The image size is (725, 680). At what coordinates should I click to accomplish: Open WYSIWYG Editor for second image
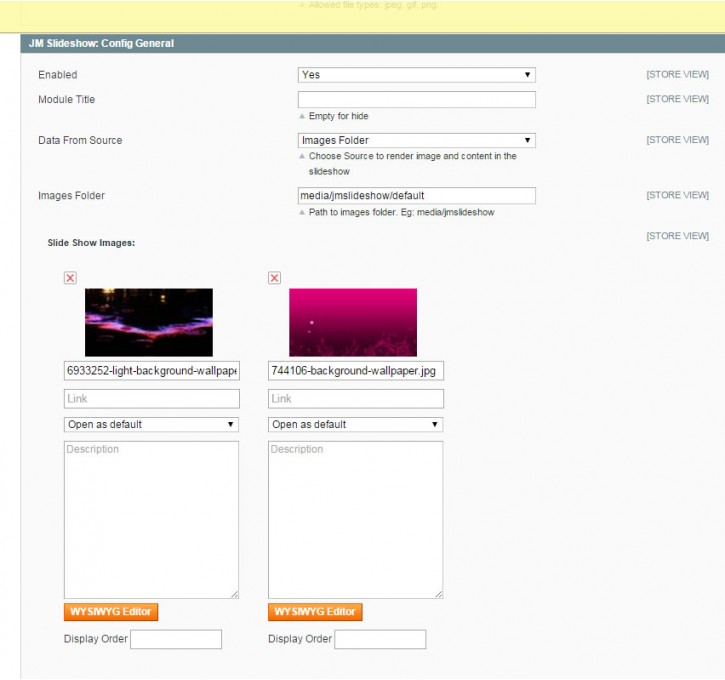[315, 612]
